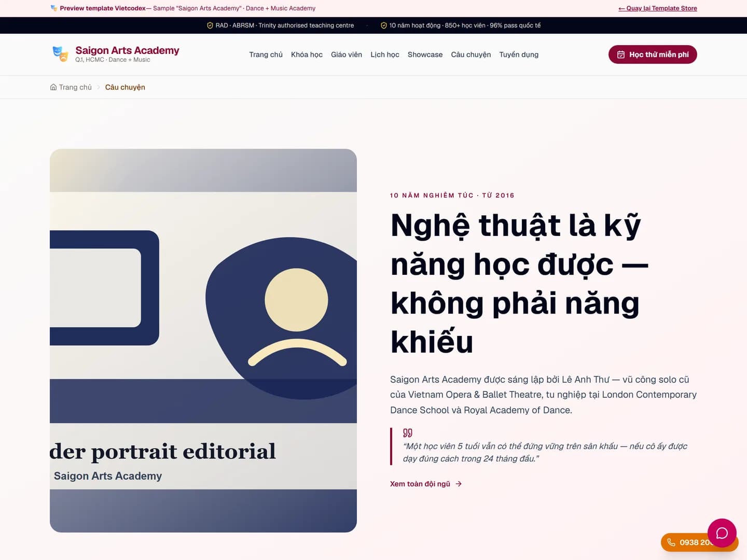The width and height of the screenshot is (747, 560).
Task: Select Câu chuyện in the navigation bar
Action: 471,54
